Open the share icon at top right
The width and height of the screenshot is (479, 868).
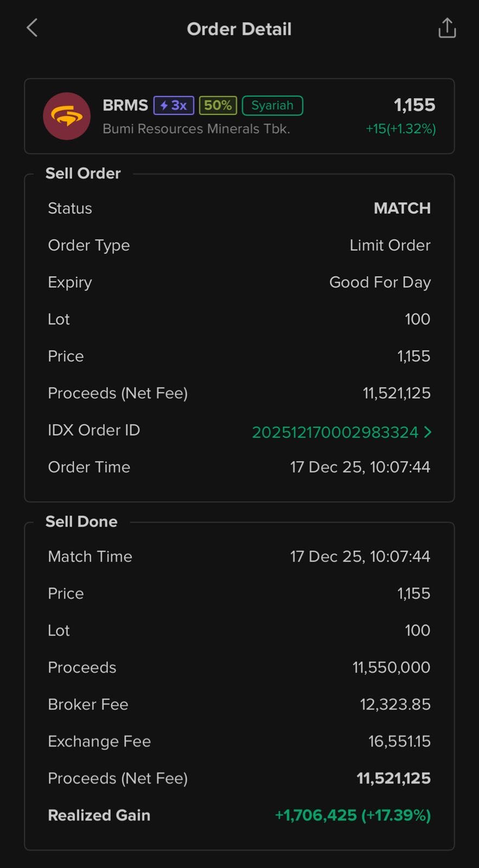click(446, 28)
